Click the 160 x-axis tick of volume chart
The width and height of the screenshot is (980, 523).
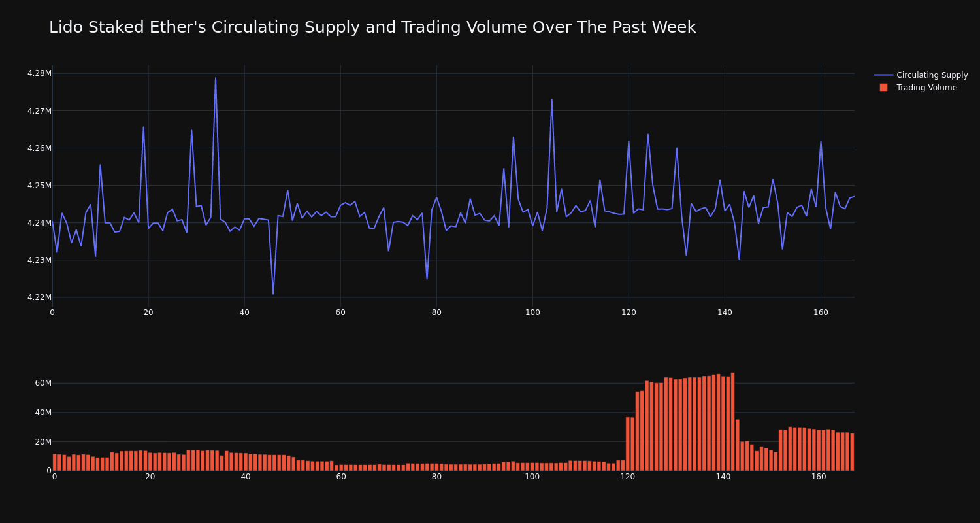(x=819, y=477)
